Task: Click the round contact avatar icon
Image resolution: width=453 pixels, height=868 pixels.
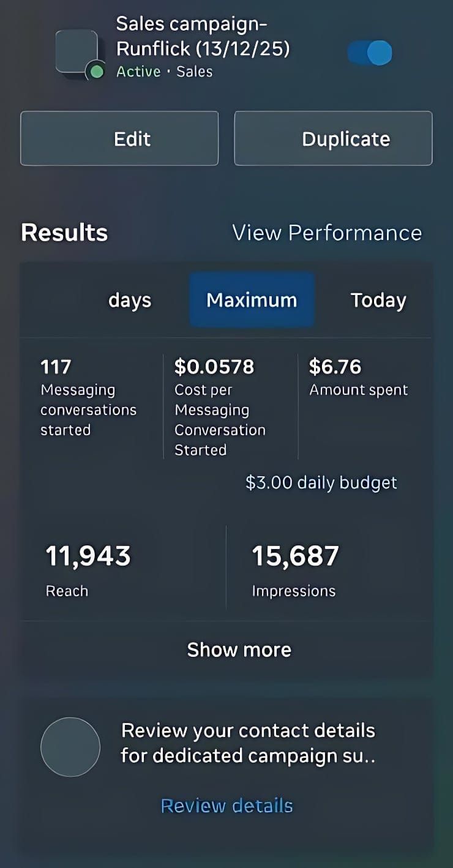Action: [70, 747]
